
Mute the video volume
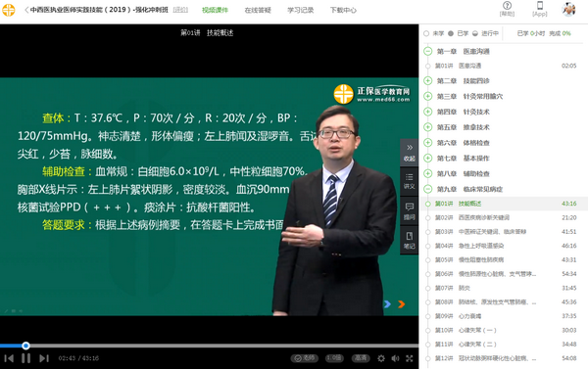pos(395,358)
